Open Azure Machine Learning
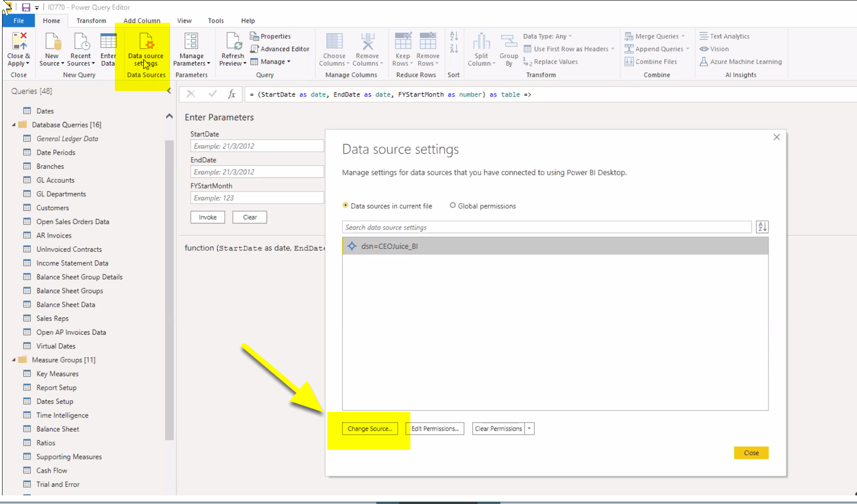 click(x=741, y=62)
